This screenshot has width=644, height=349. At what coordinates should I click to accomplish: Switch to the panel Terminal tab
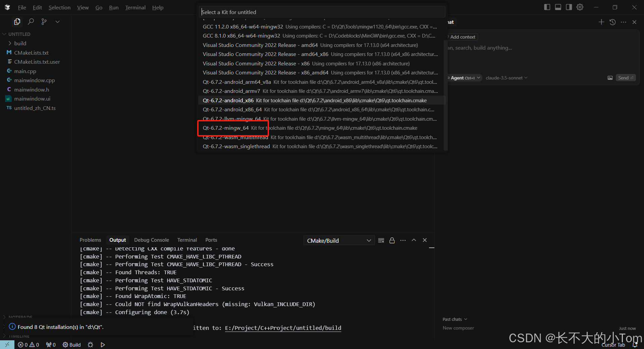[x=187, y=240]
